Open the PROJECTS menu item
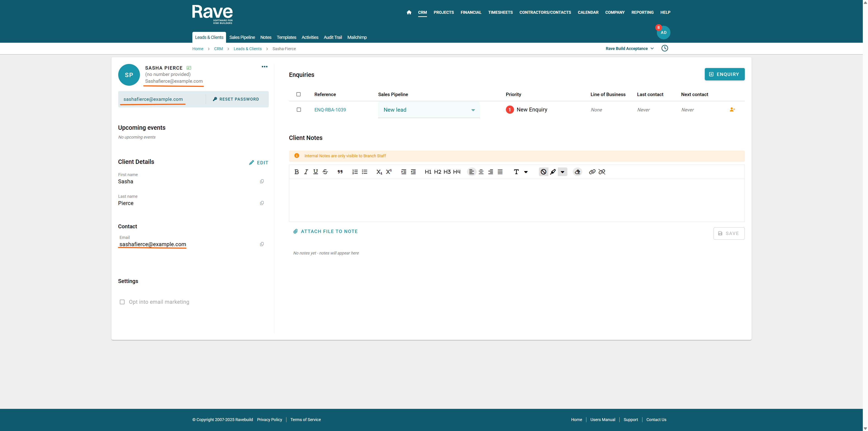Viewport: 868px width, 431px height. (x=443, y=12)
